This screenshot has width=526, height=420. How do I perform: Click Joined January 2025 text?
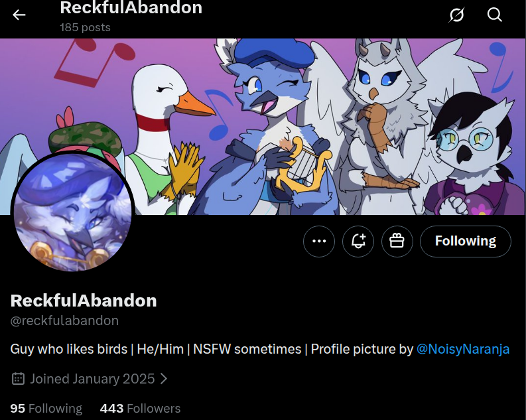[92, 379]
